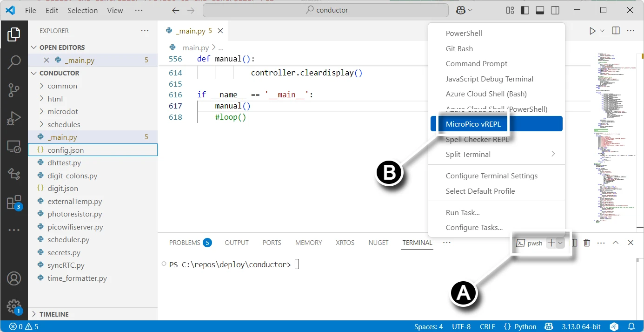Click Configure Terminal Settings

(x=497, y=176)
